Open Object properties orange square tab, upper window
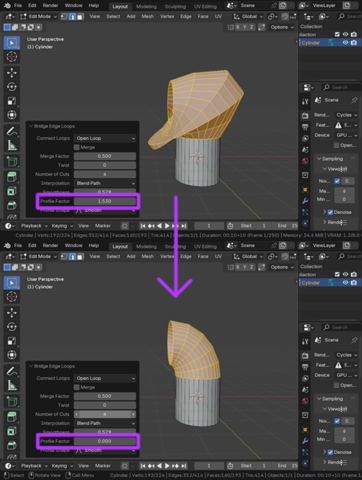The image size is (362, 480). (x=305, y=189)
